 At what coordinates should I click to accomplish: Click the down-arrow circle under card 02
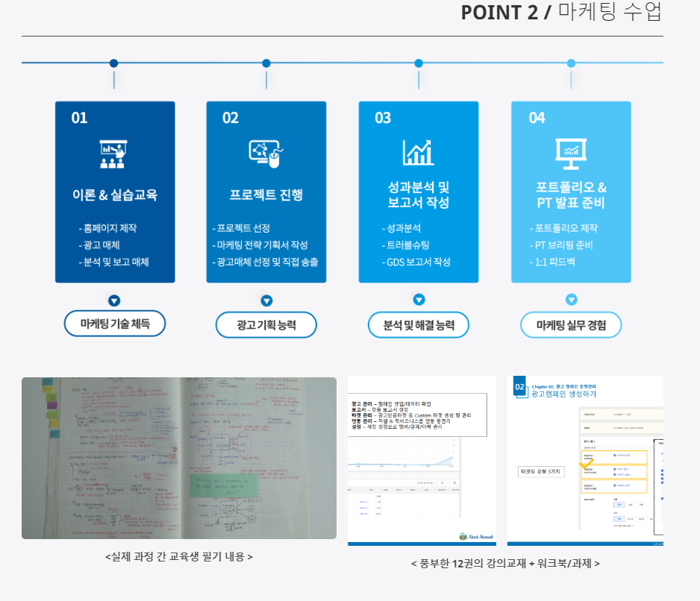point(266,300)
